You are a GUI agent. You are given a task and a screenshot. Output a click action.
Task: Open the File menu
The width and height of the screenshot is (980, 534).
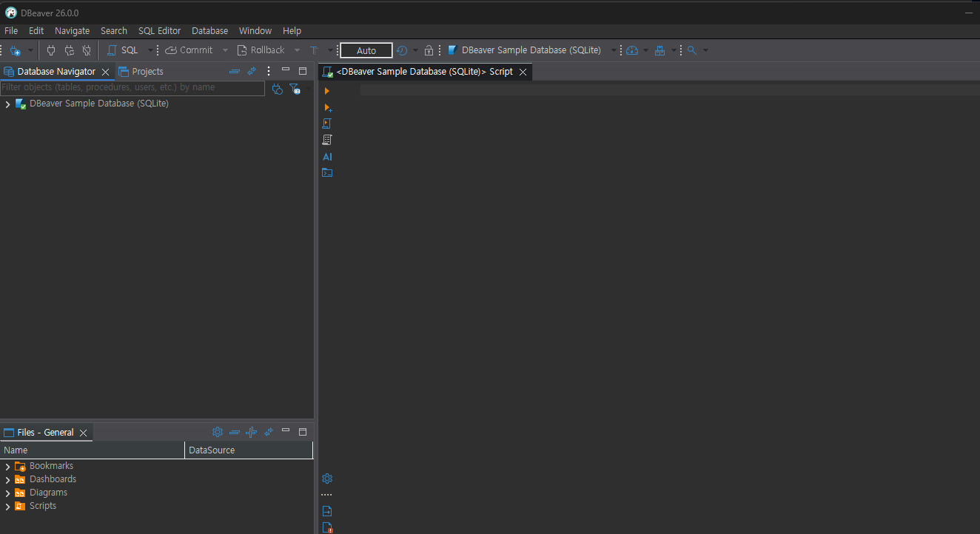11,31
